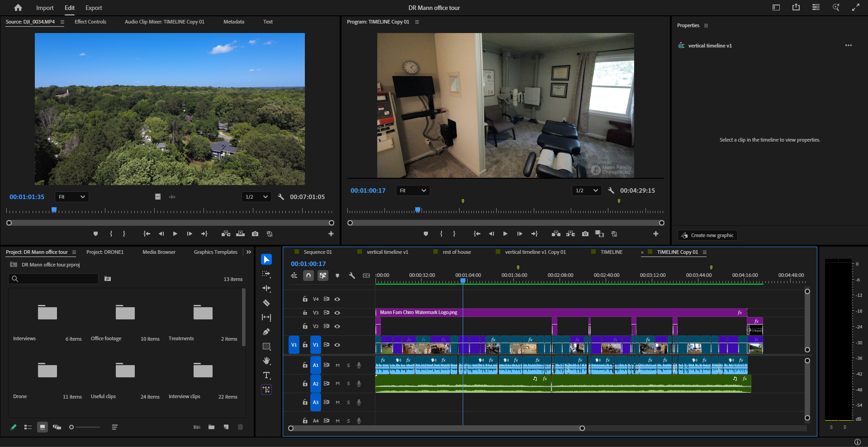The height and width of the screenshot is (447, 868).
Task: Switch to the Effect Controls tab
Action: (90, 22)
